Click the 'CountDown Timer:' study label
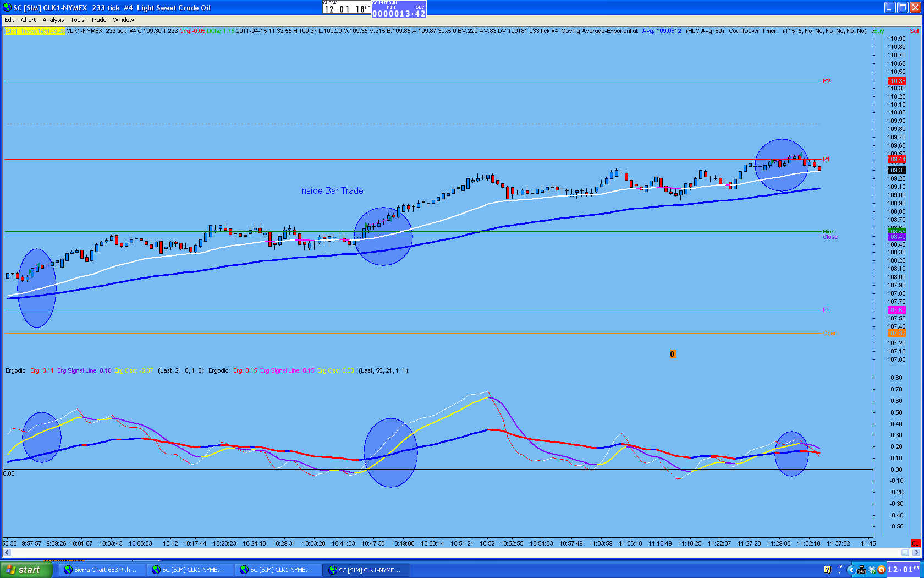The height and width of the screenshot is (578, 924). (753, 31)
